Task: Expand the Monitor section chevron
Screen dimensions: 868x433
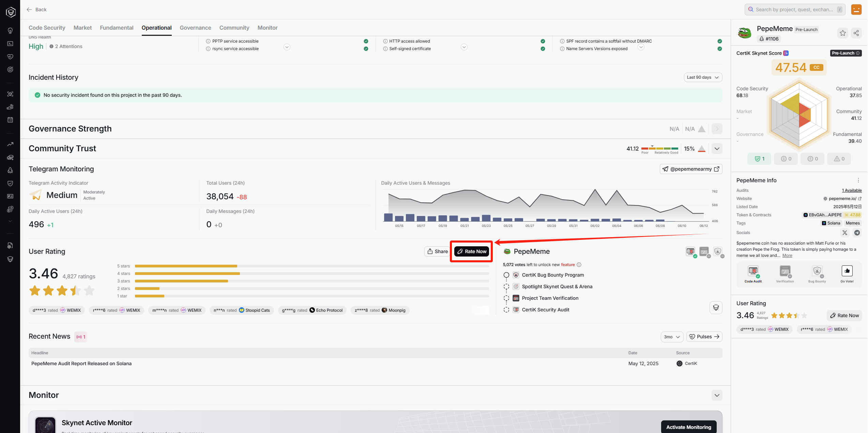Action: 717,395
